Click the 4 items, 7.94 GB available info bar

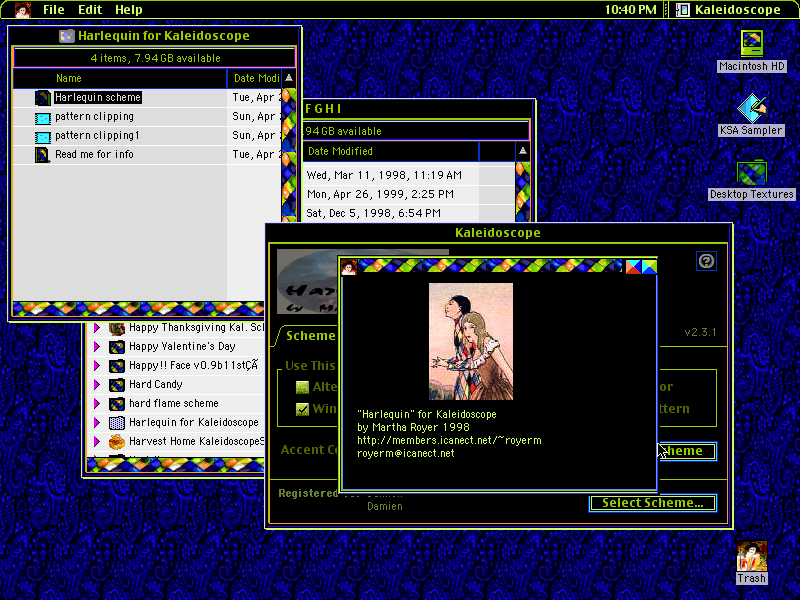click(155, 58)
